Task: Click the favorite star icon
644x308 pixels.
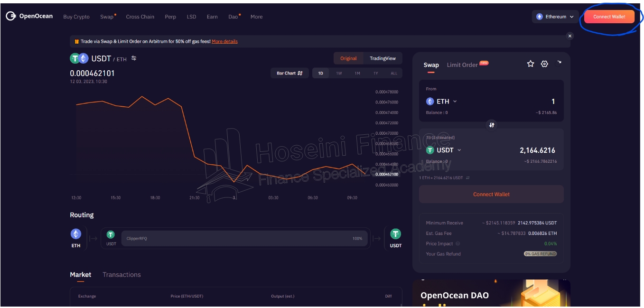Action: [x=531, y=64]
